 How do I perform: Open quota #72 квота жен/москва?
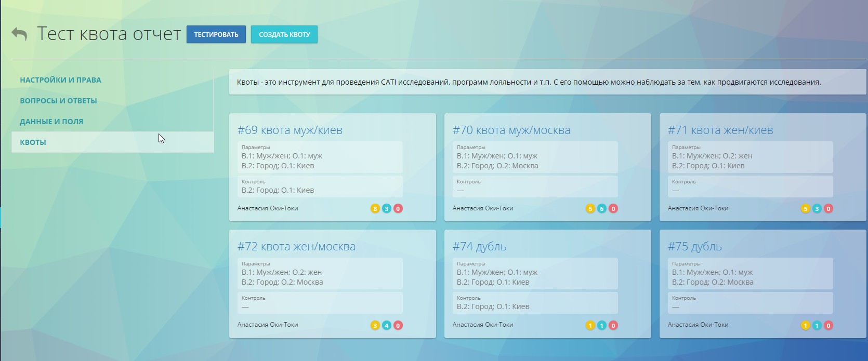pos(296,247)
